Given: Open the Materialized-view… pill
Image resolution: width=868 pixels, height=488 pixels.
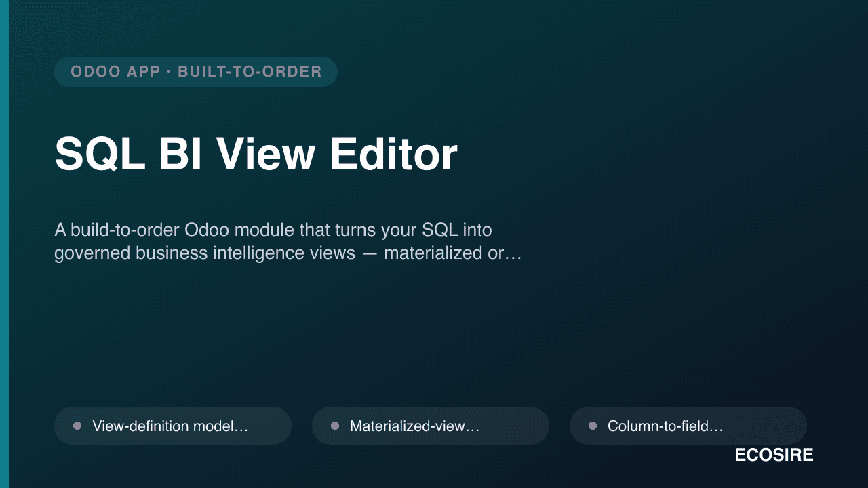Looking at the screenshot, I should pyautogui.click(x=431, y=426).
